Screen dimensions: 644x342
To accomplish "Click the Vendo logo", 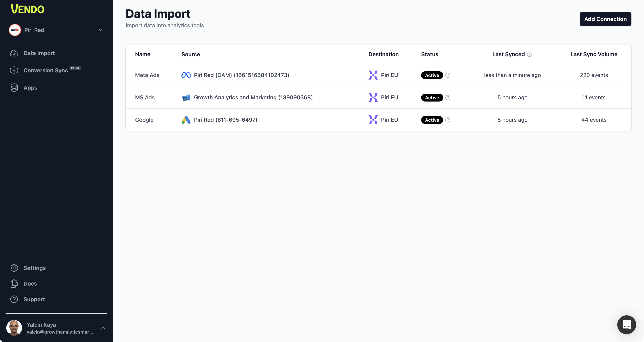I will click(27, 9).
